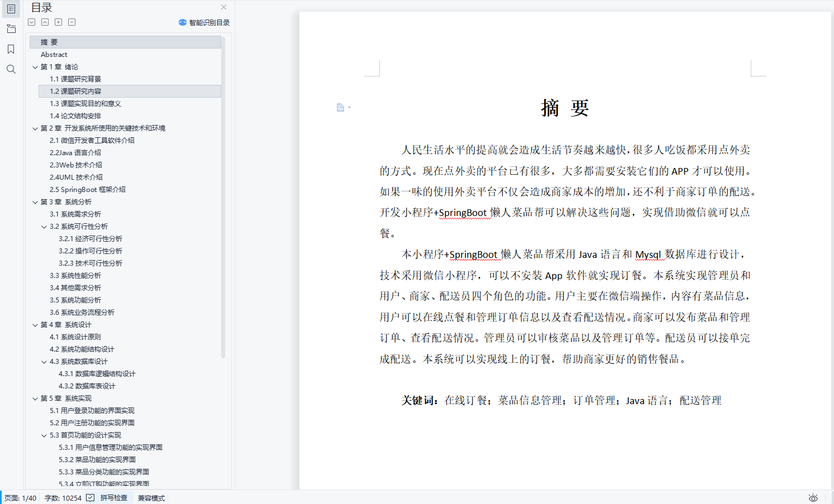Image resolution: width=834 pixels, height=504 pixels.
Task: Select 摘 要 entry in outline
Action: (x=125, y=42)
